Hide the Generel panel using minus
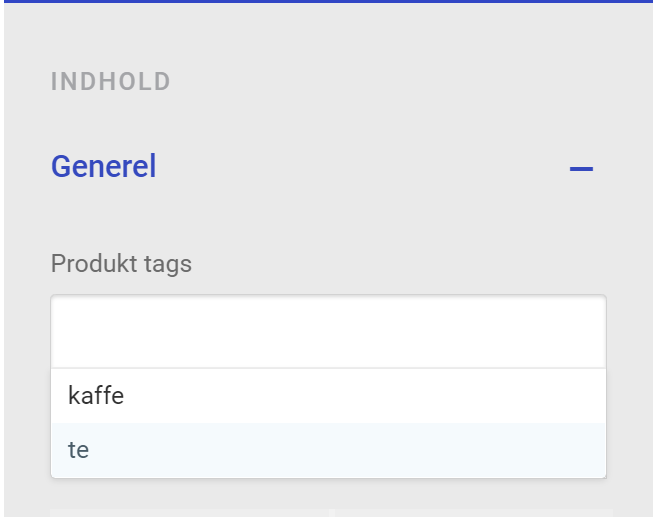Image resolution: width=653 pixels, height=517 pixels. (581, 168)
